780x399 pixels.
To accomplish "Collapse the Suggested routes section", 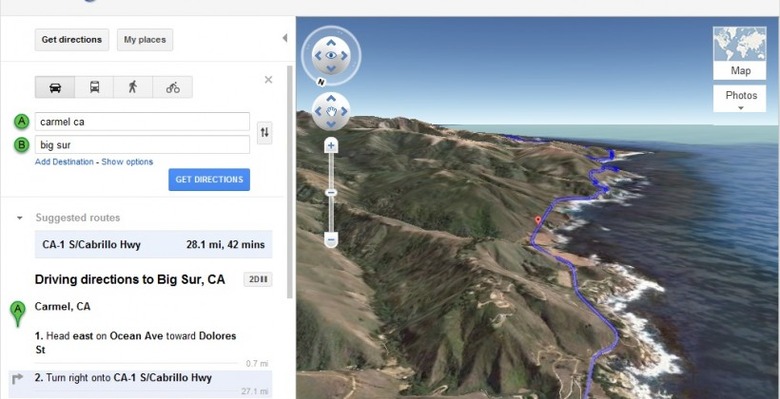I will point(19,218).
